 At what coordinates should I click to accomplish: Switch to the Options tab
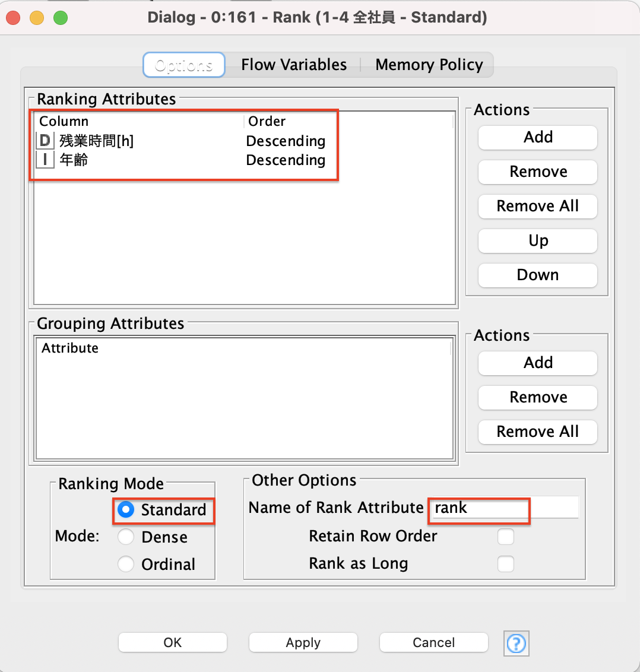coord(184,65)
